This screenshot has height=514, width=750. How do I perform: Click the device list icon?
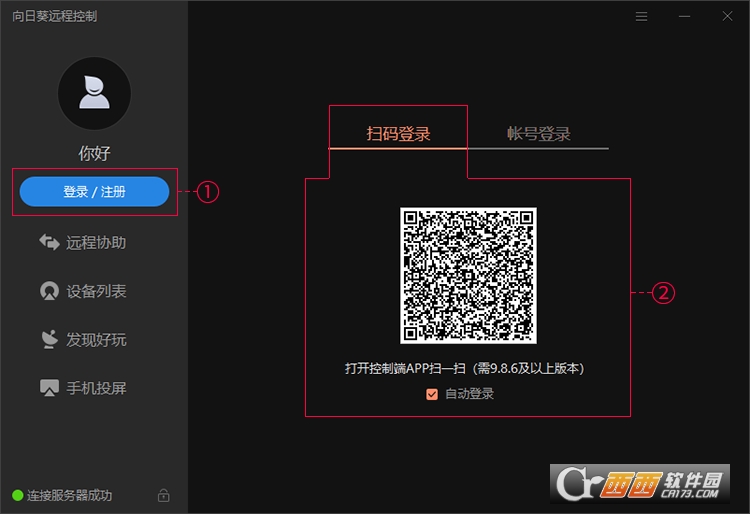(49, 291)
